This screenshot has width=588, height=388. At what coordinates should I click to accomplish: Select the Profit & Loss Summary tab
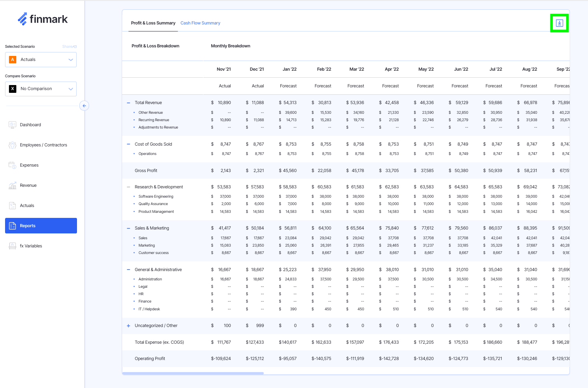point(153,23)
